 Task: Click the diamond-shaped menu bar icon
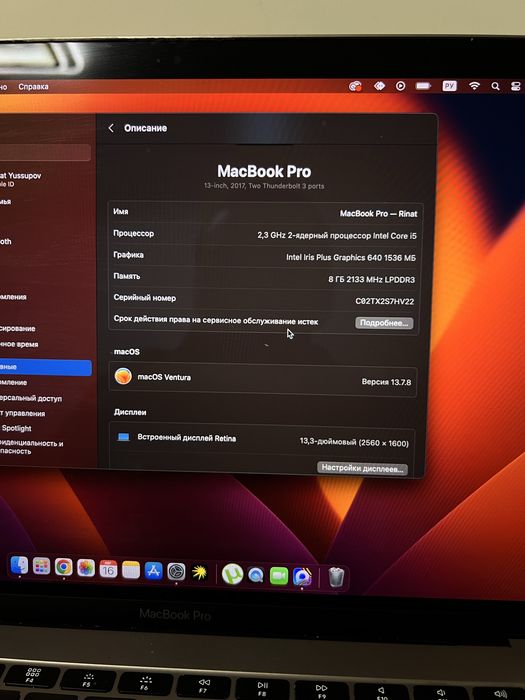click(379, 85)
